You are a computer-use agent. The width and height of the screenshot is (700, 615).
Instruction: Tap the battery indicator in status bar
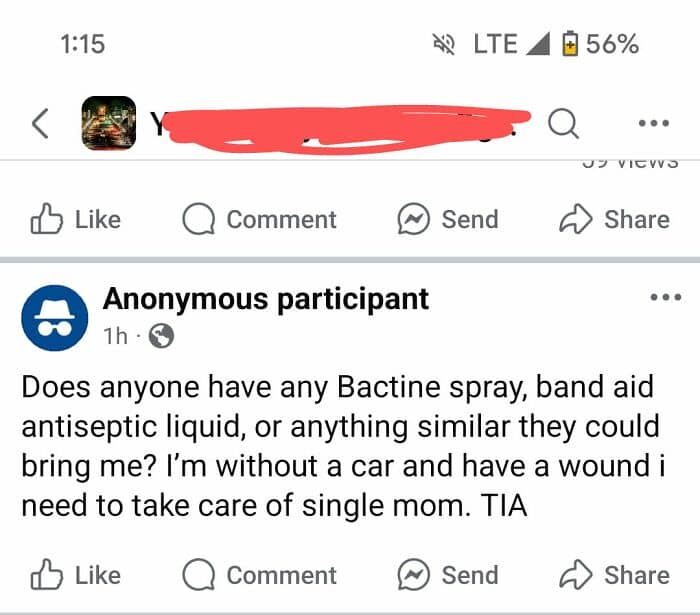[571, 44]
